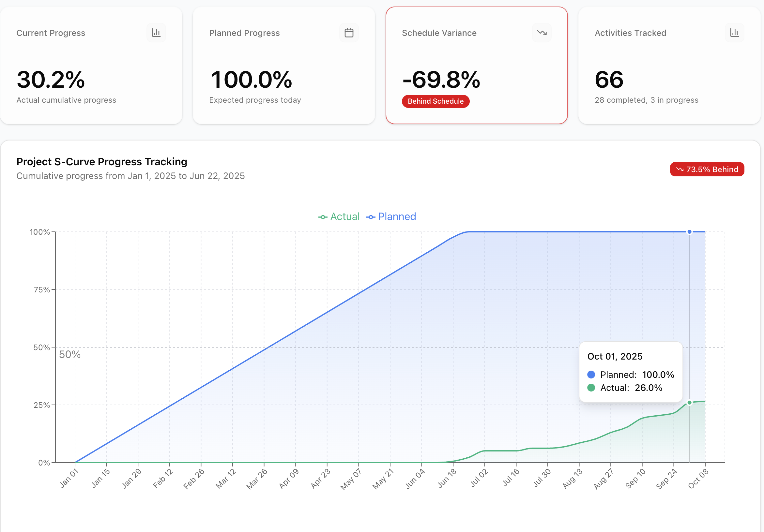Click the Activities Tracked count 66
Screen dimensions: 764x532
(x=609, y=80)
